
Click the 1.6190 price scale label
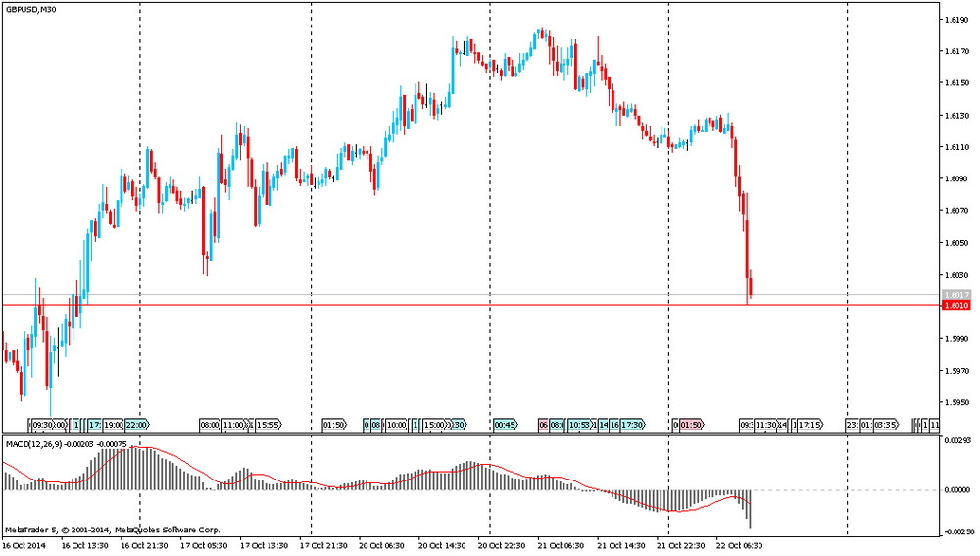955,20
